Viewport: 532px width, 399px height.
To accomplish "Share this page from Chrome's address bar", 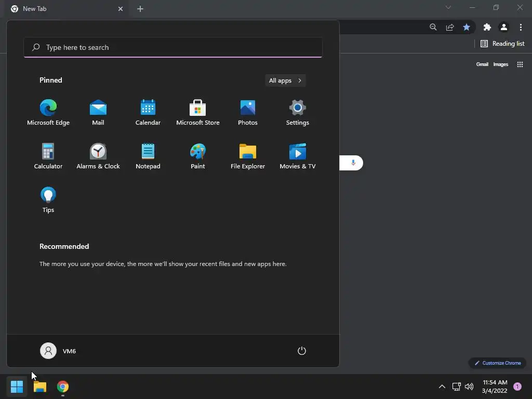I will [450, 27].
